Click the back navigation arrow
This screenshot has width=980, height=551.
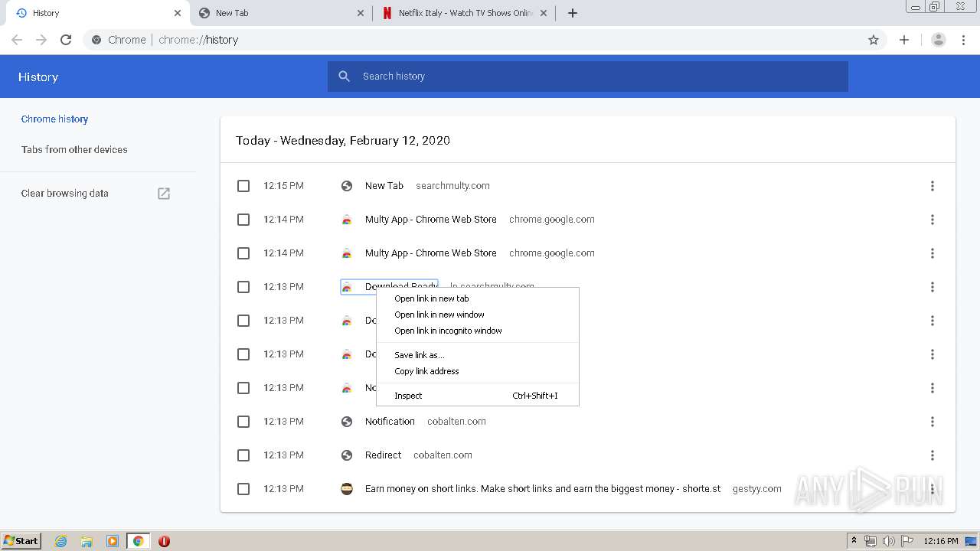pyautogui.click(x=17, y=40)
